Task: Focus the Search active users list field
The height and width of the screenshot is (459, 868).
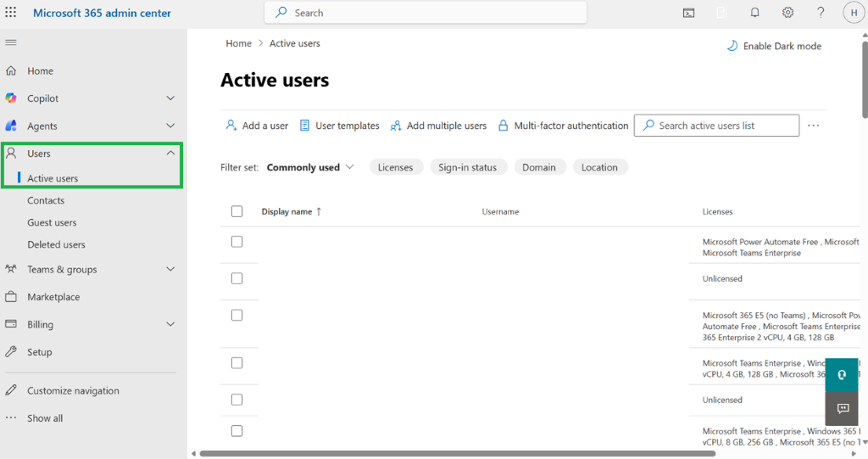Action: [x=716, y=126]
